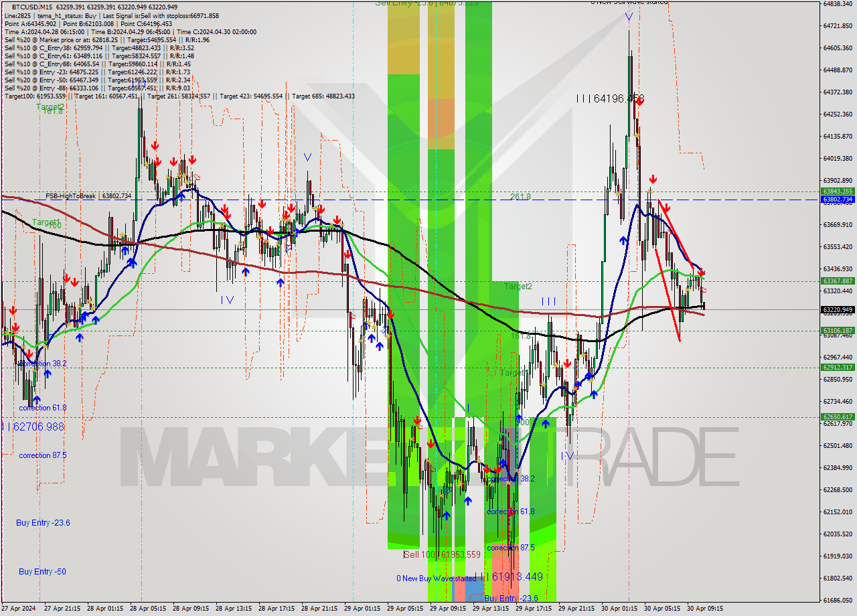Click the green 63843.355 price tag on axis

(837, 191)
